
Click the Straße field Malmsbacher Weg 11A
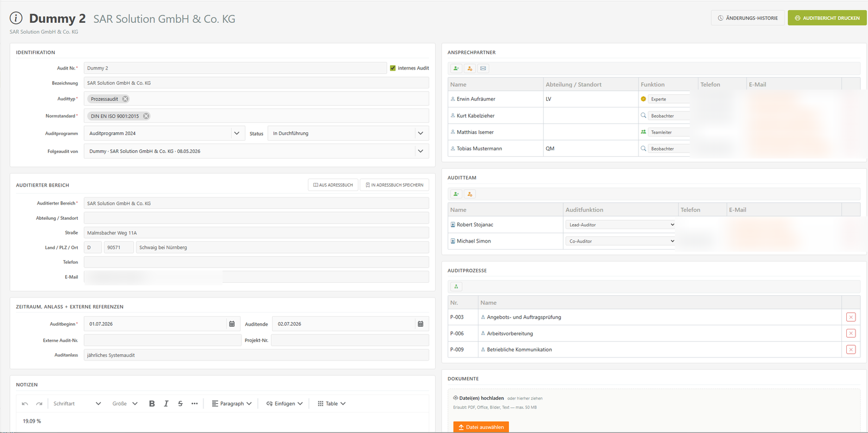pos(257,233)
